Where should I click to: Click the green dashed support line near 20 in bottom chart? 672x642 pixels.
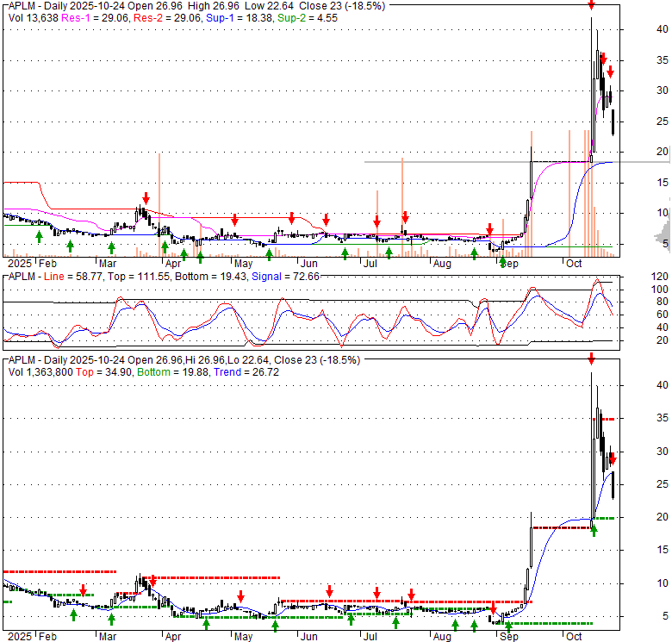point(606,518)
